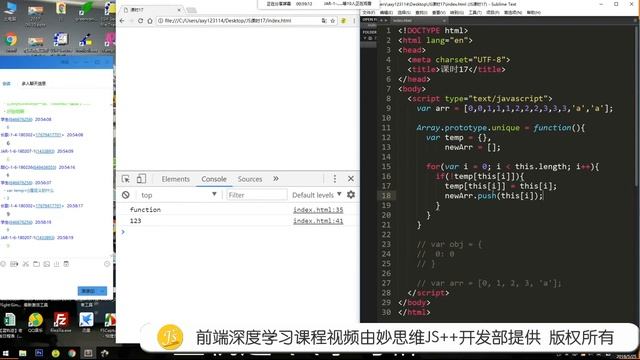640x360 pixels.
Task: Open the DevTools customize three-dot menu
Action: 335,179
